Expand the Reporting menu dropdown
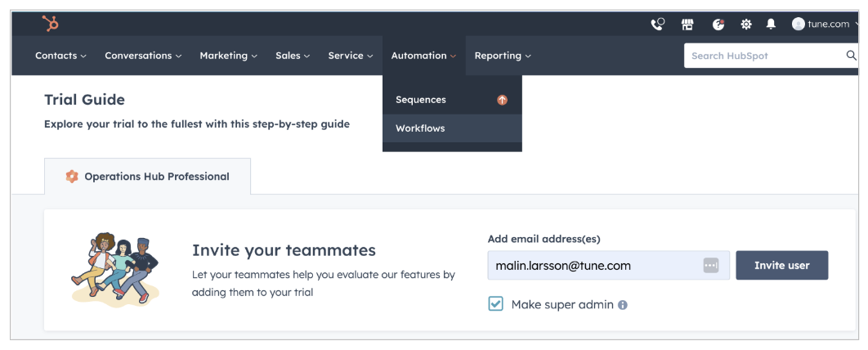The width and height of the screenshot is (868, 350). [x=503, y=56]
